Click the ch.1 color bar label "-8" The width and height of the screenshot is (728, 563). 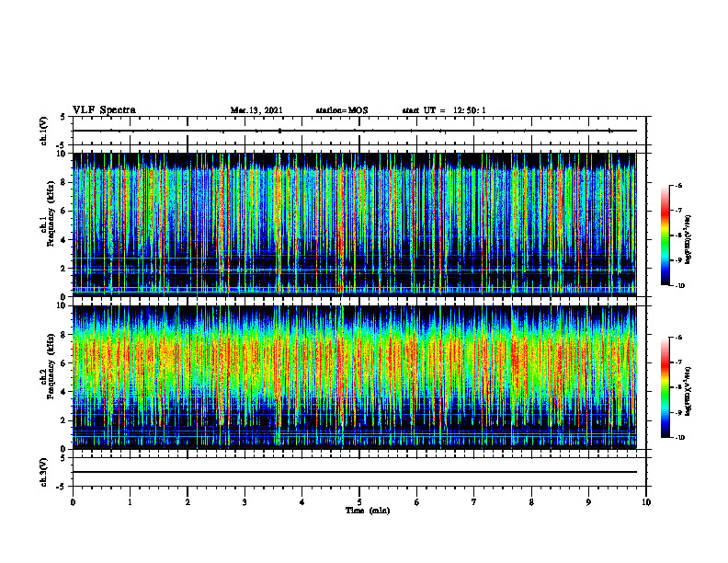click(678, 236)
